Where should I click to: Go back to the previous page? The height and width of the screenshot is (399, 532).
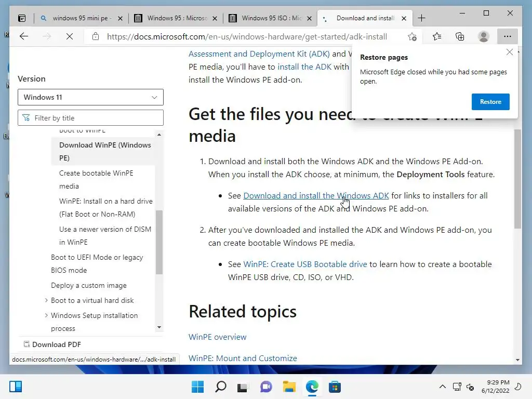(24, 36)
